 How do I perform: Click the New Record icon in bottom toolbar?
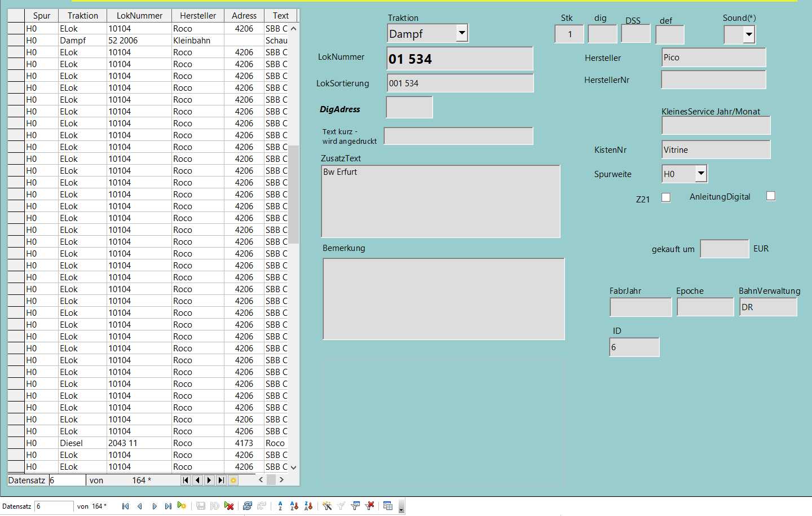tap(182, 506)
